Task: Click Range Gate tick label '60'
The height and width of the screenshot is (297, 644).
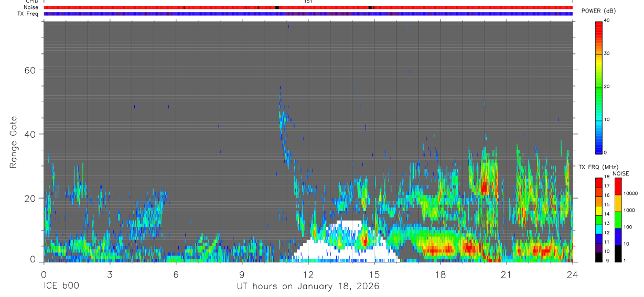Action: (29, 70)
